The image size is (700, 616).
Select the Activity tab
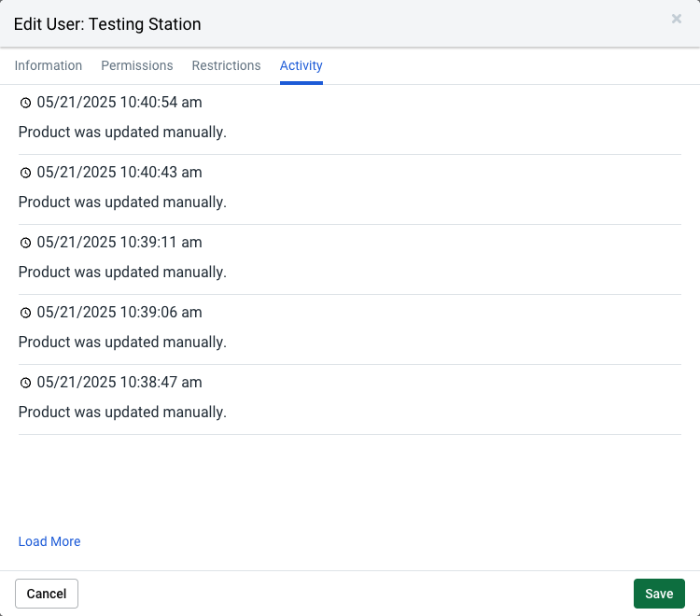pyautogui.click(x=301, y=65)
